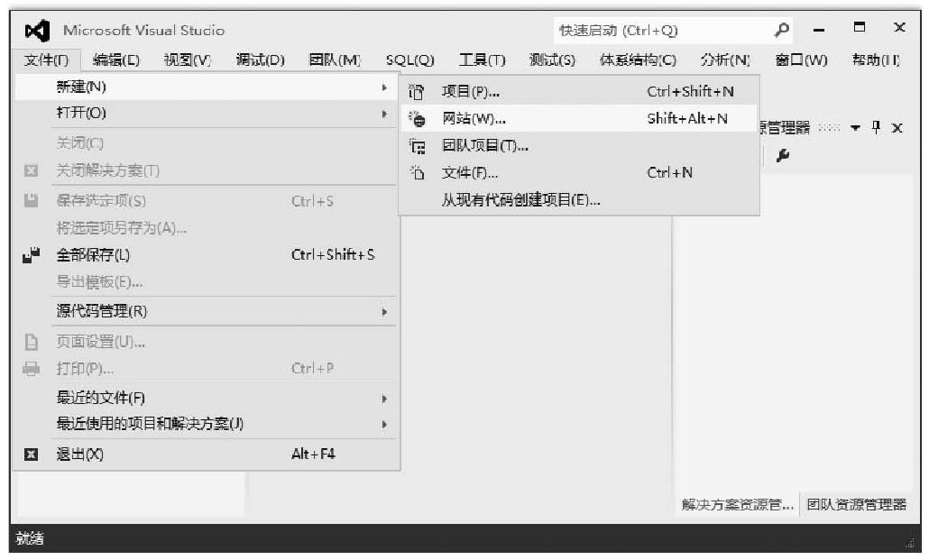
Task: Open the 调试(D) menu
Action: point(260,60)
